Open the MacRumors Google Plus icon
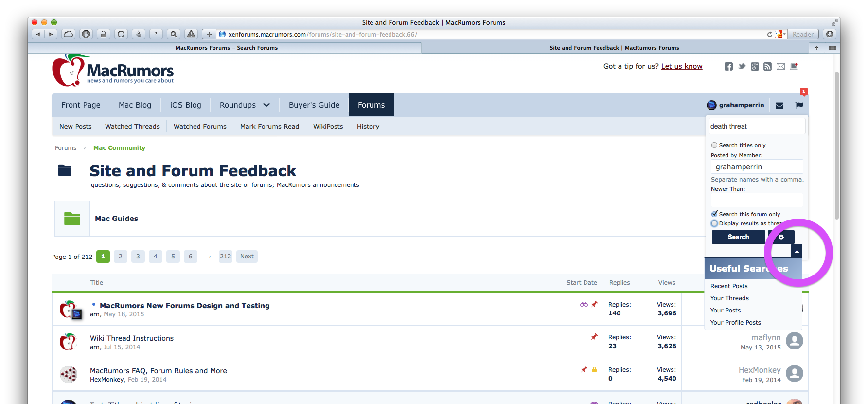This screenshot has height=404, width=868. pyautogui.click(x=755, y=66)
